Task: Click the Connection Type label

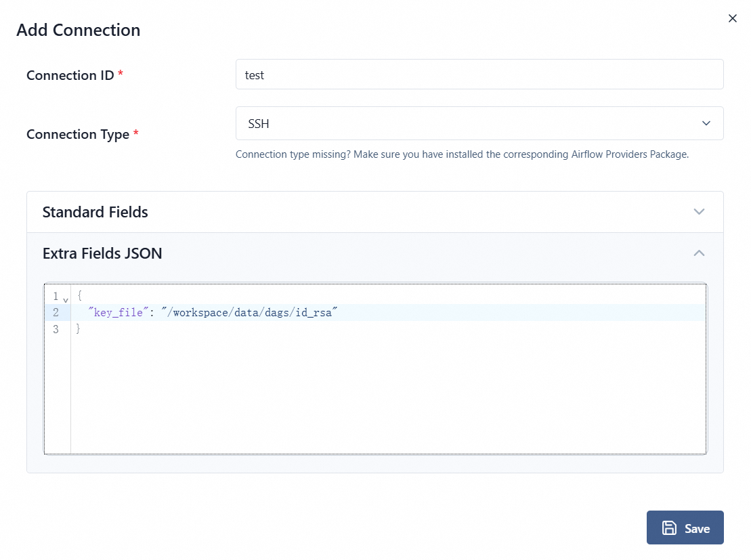Action: point(78,134)
